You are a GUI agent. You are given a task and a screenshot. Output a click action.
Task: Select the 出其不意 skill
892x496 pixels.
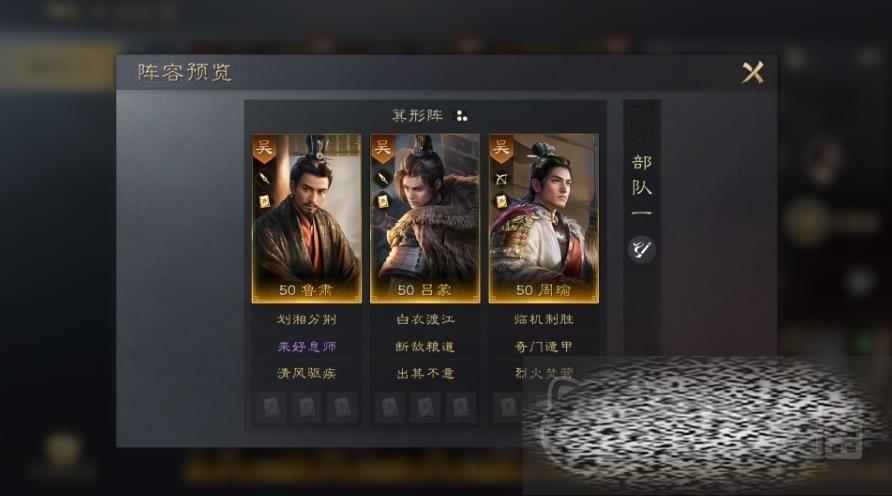coord(425,373)
